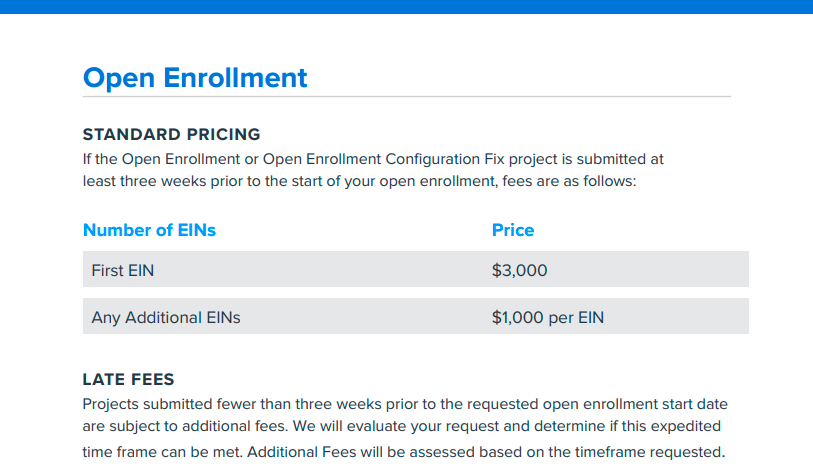Click the Price column header
Image resolution: width=813 pixels, height=472 pixels.
(x=513, y=230)
